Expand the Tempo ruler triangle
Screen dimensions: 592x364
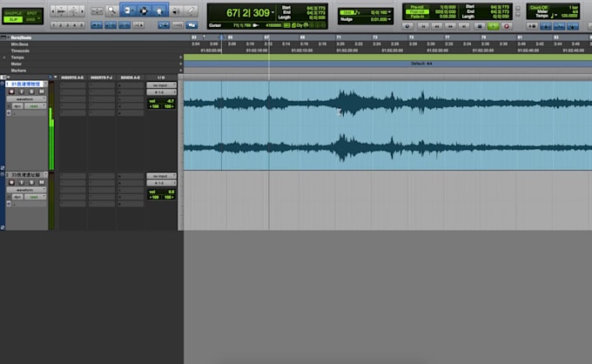pos(4,57)
